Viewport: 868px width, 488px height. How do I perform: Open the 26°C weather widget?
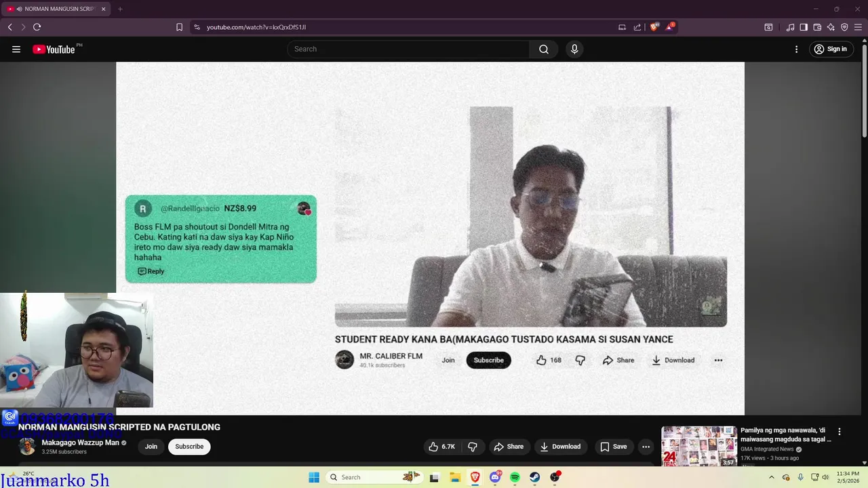tap(22, 477)
